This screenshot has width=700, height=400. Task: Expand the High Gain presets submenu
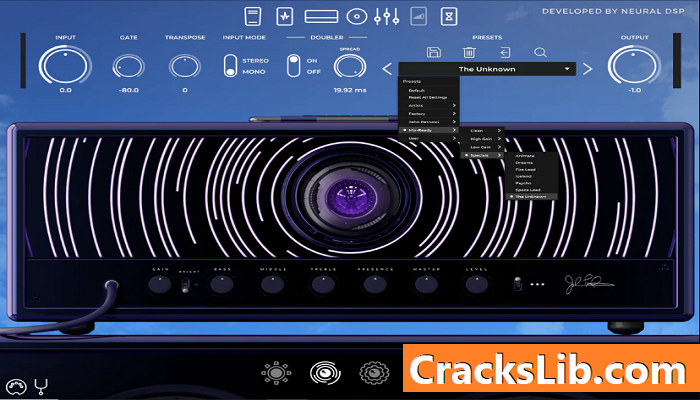click(483, 139)
